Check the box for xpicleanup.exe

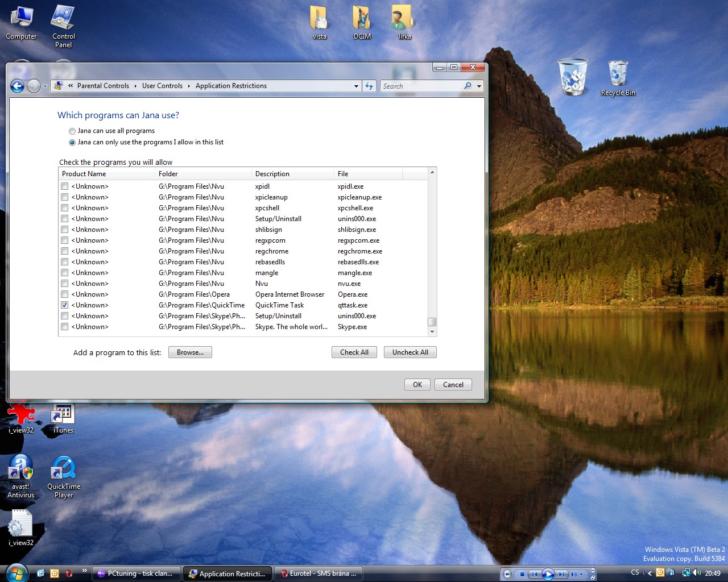click(65, 197)
